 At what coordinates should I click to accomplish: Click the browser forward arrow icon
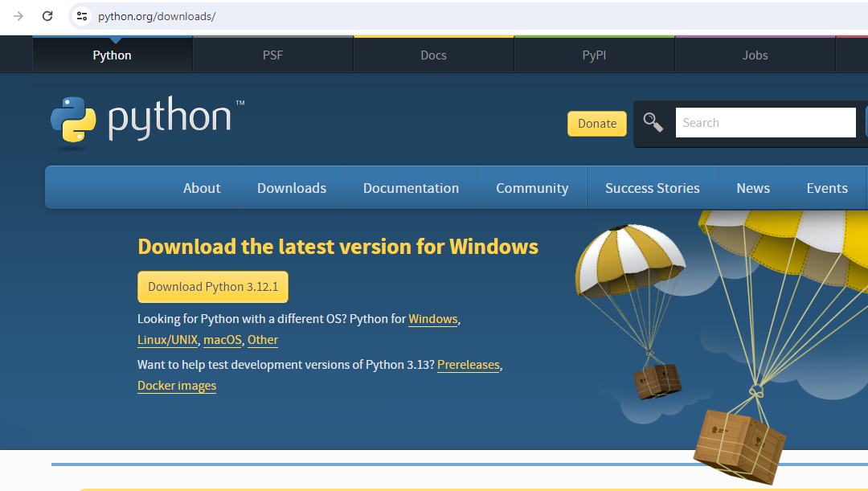click(x=18, y=16)
